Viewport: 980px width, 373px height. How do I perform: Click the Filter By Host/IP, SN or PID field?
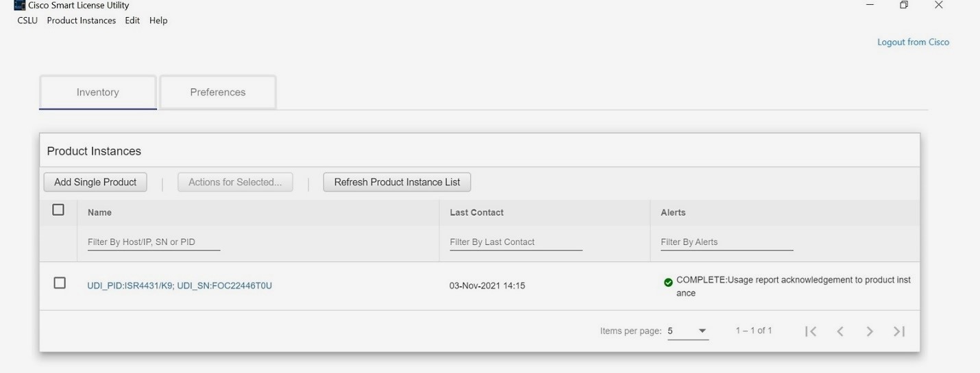[154, 242]
